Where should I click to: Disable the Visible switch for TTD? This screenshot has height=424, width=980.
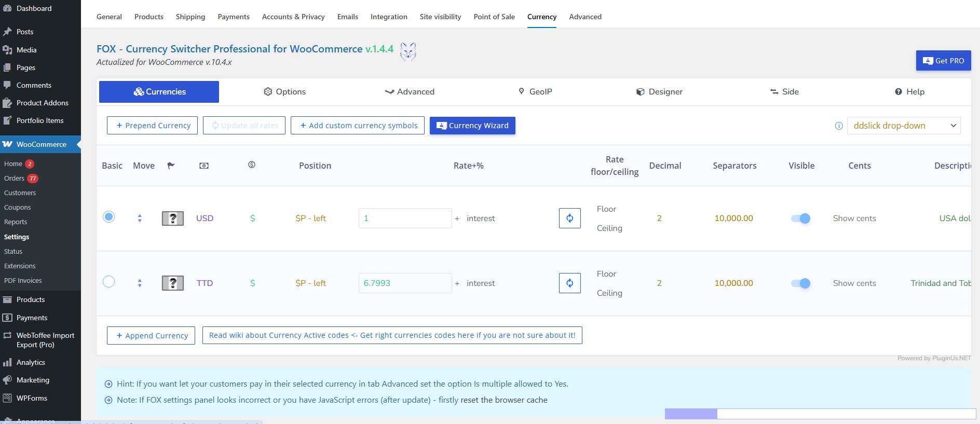800,283
